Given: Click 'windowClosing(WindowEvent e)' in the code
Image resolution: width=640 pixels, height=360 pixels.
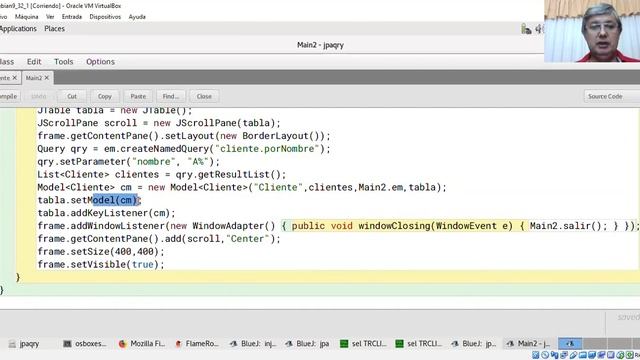Looking at the screenshot, I should (x=435, y=226).
